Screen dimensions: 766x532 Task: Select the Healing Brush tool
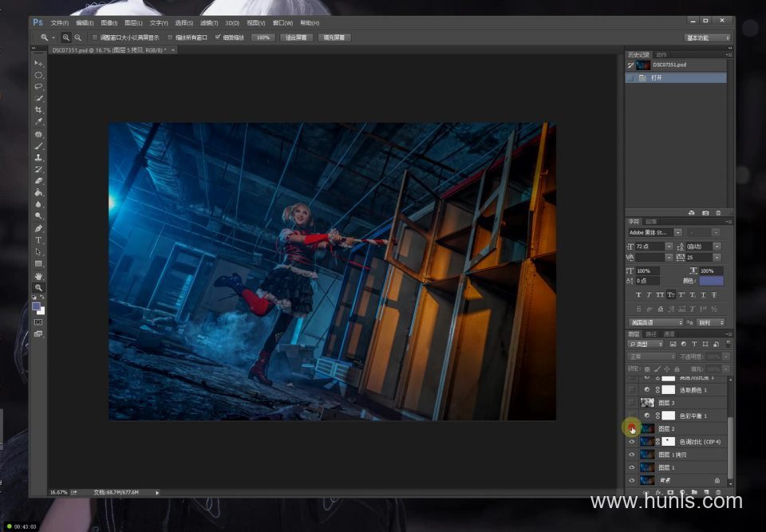pyautogui.click(x=38, y=134)
